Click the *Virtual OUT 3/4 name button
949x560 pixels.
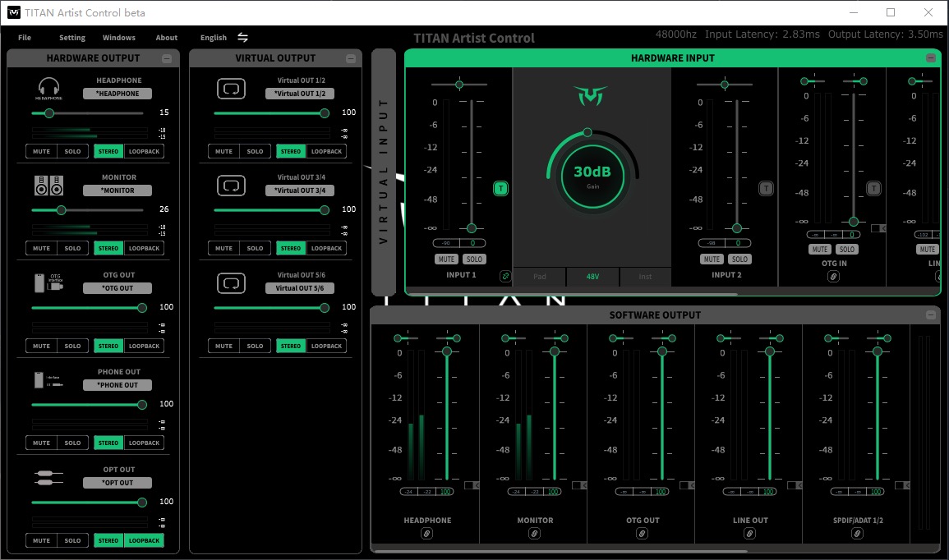tap(300, 190)
